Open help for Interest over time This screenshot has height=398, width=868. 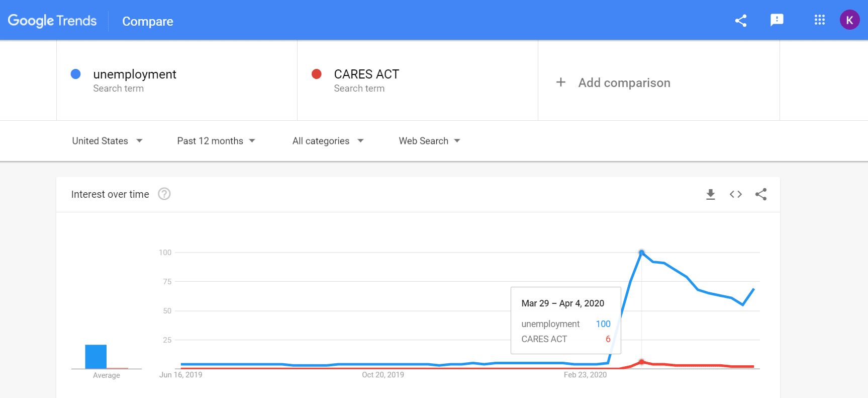click(164, 194)
